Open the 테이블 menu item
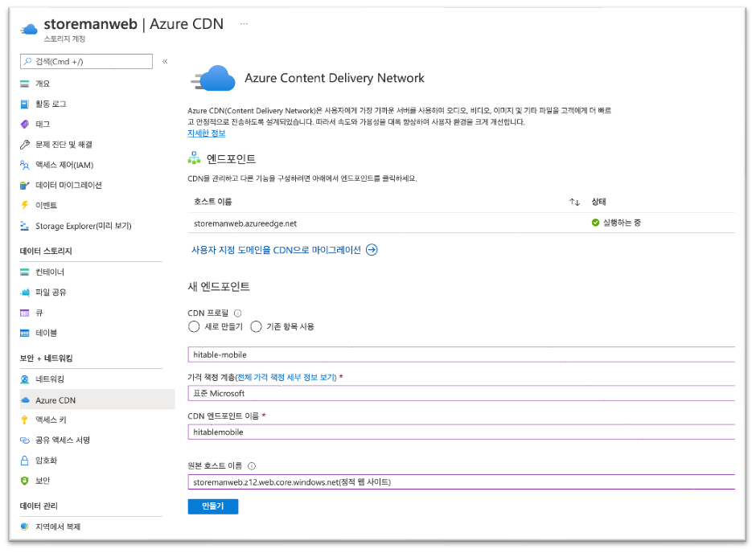756x553 pixels. pyautogui.click(x=47, y=334)
